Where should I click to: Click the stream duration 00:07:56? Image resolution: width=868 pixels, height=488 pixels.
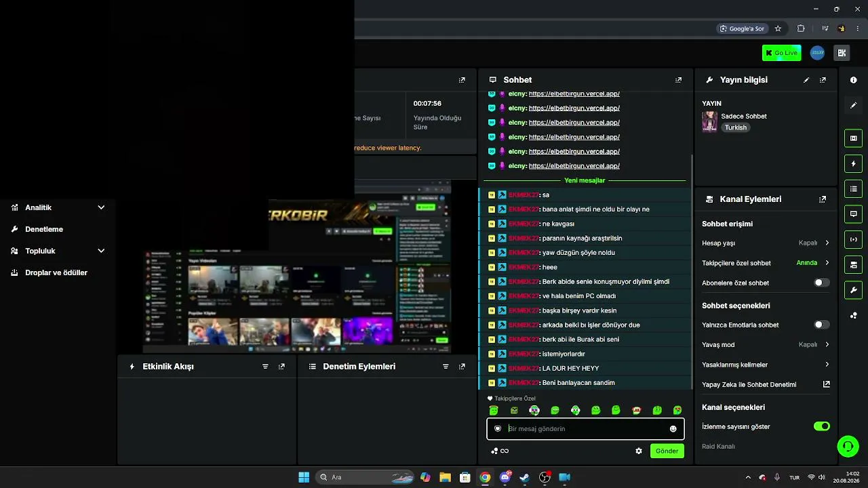(x=427, y=104)
